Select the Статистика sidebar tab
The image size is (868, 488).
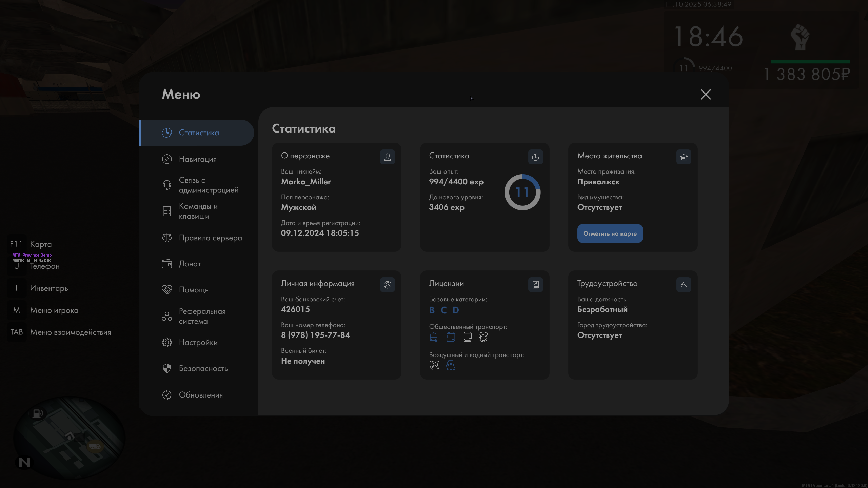tap(198, 133)
